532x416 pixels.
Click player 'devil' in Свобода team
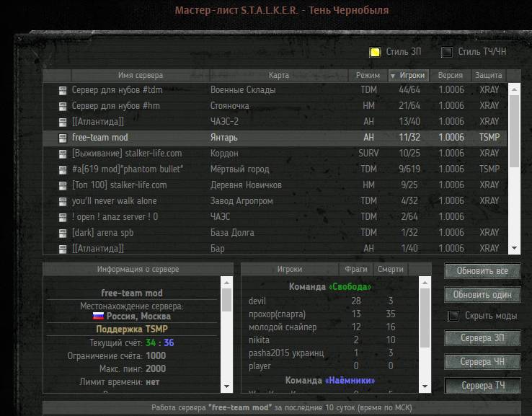pos(257,301)
